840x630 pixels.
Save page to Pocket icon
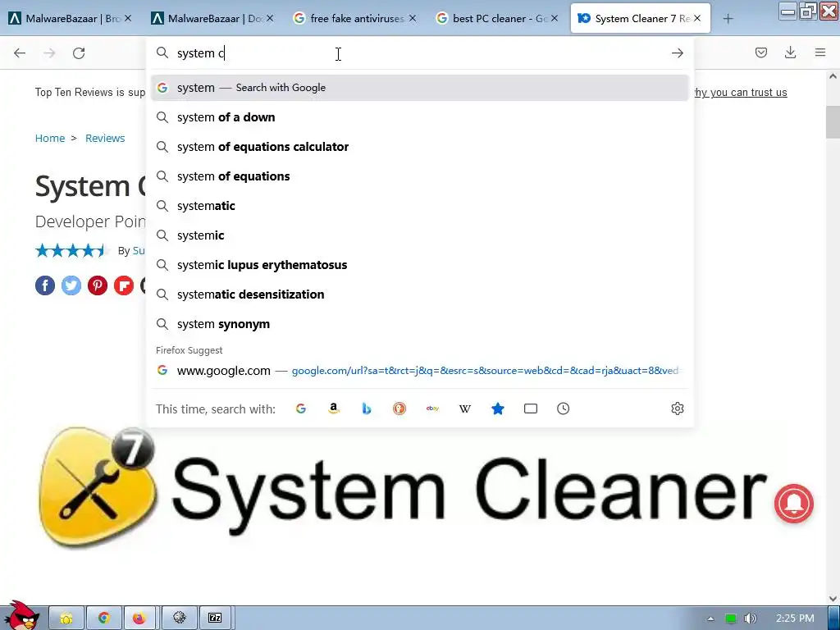click(760, 52)
